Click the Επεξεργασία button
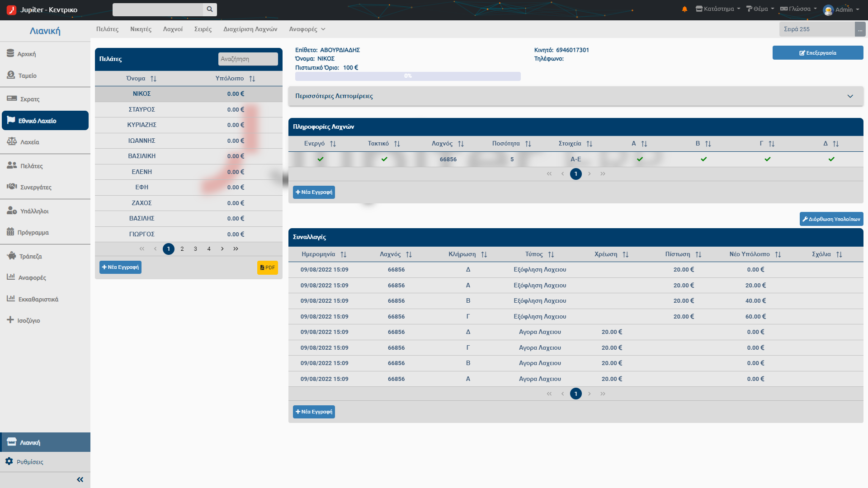This screenshot has width=868, height=488. click(x=817, y=53)
